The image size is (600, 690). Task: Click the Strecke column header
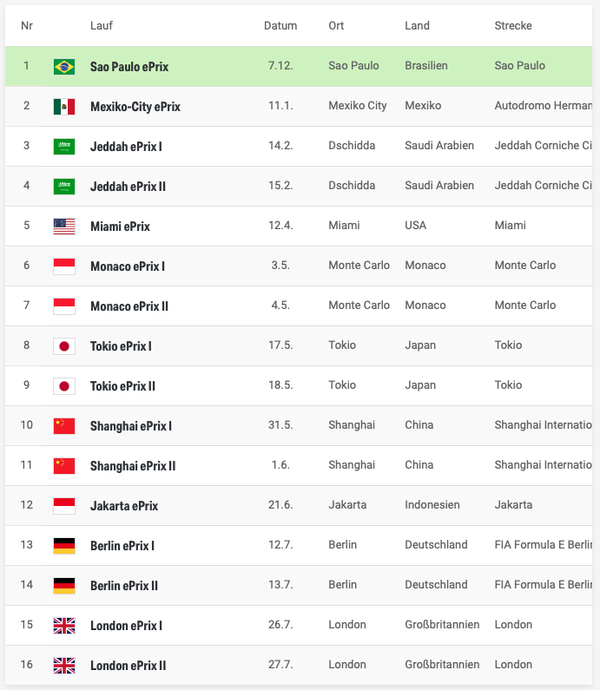click(x=513, y=26)
